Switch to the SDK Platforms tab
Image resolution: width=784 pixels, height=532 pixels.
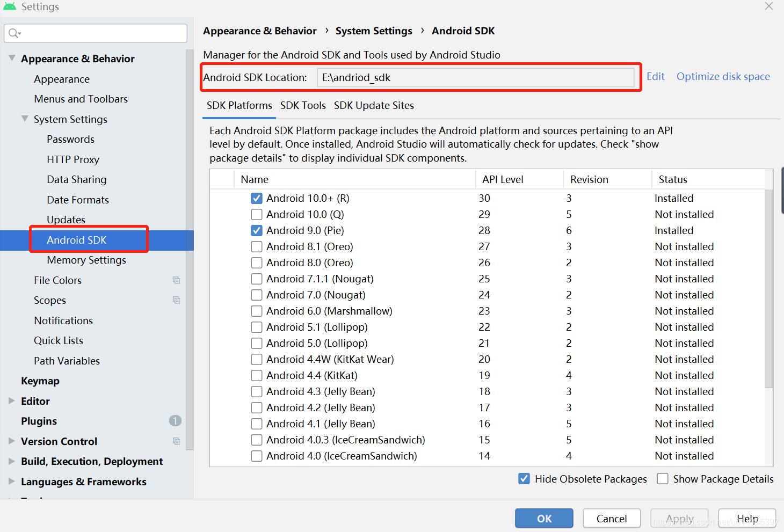pyautogui.click(x=239, y=106)
